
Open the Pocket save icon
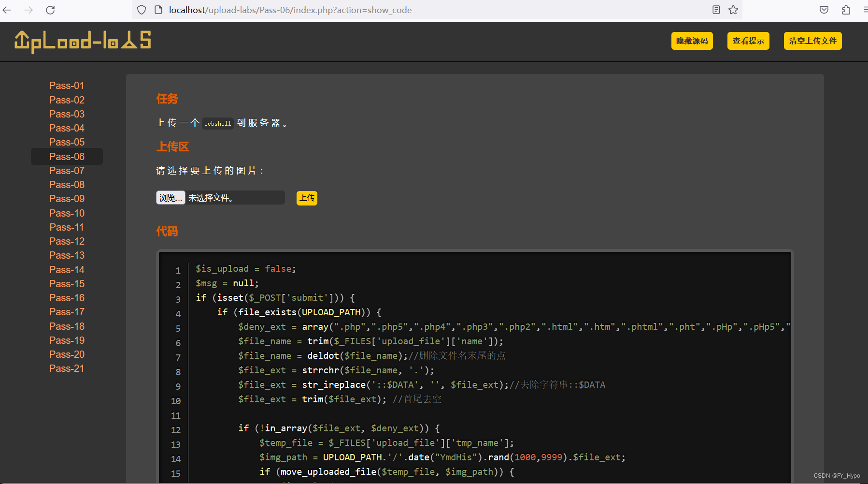pyautogui.click(x=824, y=10)
